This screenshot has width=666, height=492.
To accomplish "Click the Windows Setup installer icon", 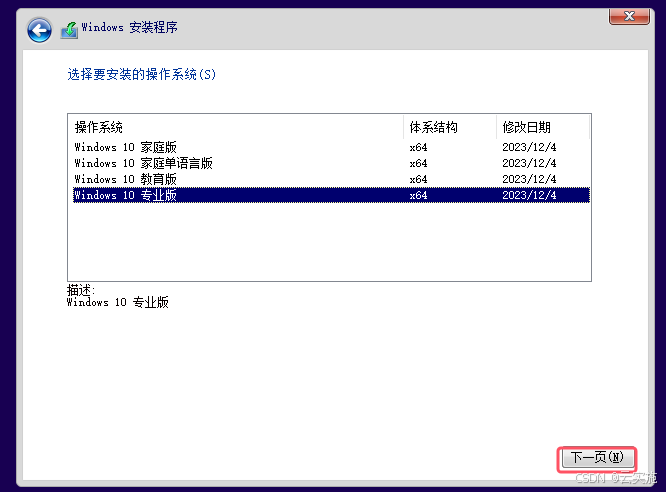I will pyautogui.click(x=69, y=30).
